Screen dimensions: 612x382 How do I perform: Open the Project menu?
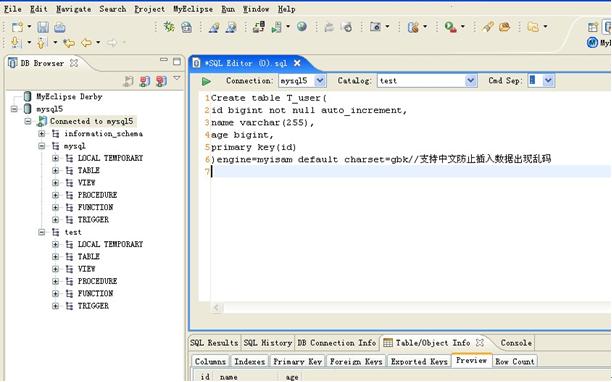(x=149, y=9)
